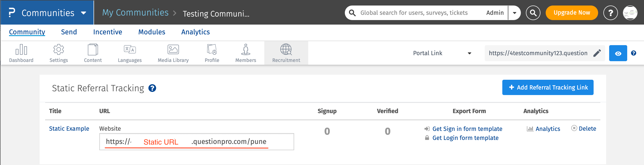
Task: Click Add Referral Tracking Link button
Action: click(548, 88)
